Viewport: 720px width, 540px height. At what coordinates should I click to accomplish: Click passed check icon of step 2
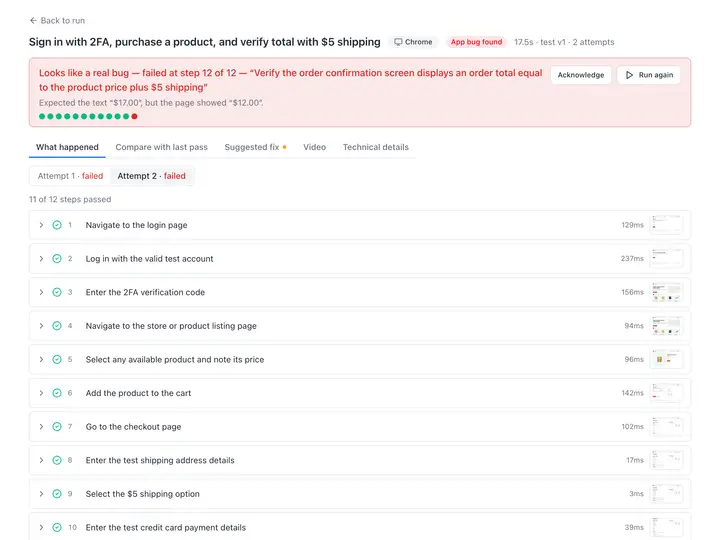point(57,259)
